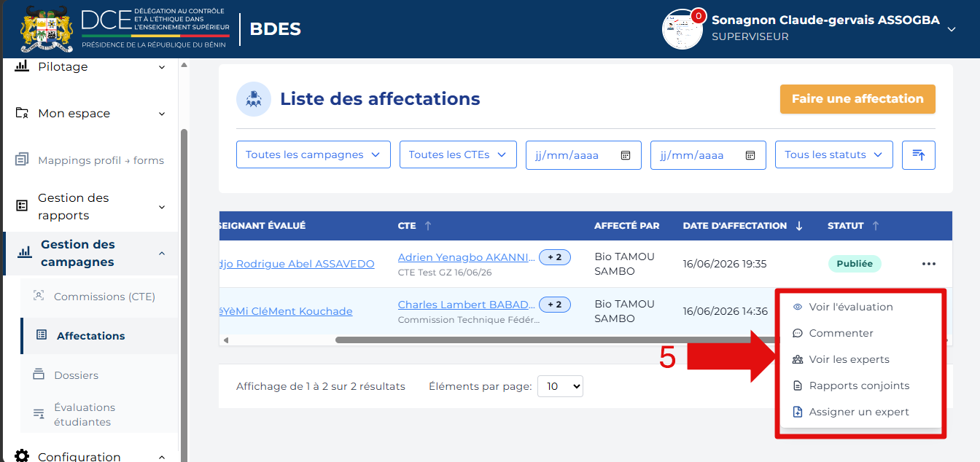
Task: Open Clém ent Kouchade teacher link
Action: pyautogui.click(x=286, y=311)
